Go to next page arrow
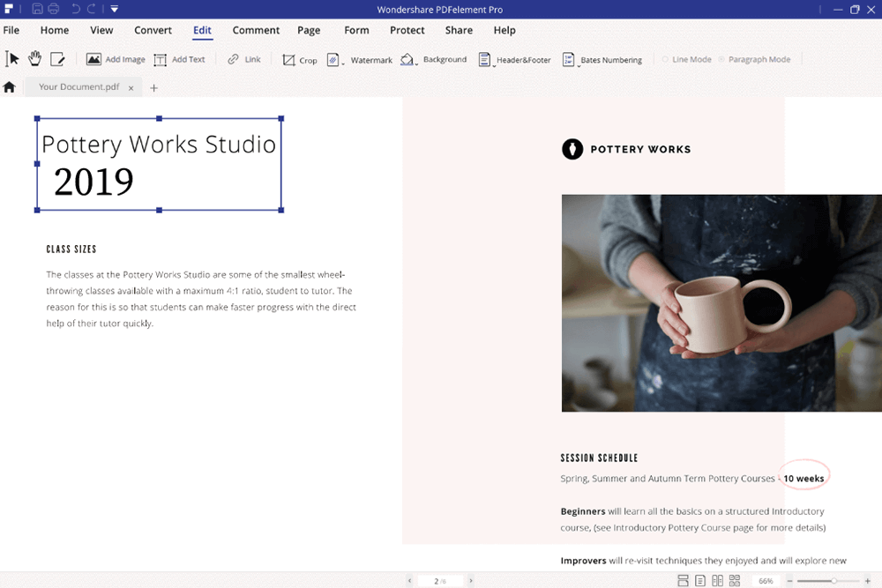The image size is (882, 588). (x=471, y=581)
